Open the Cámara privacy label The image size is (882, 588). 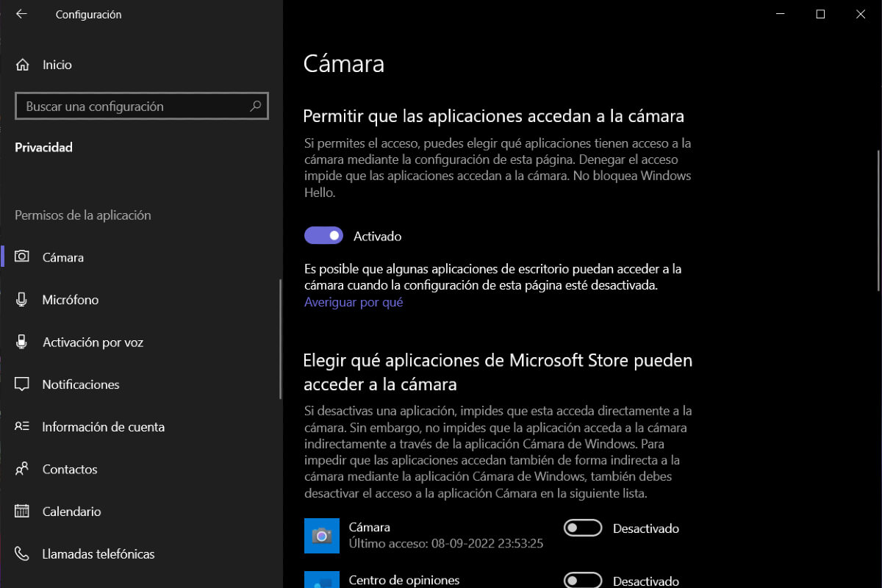(63, 257)
